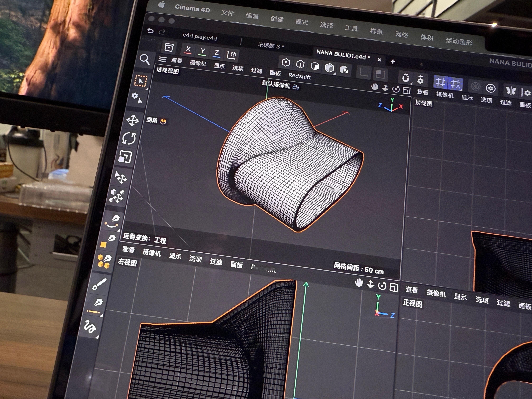
Task: Open the 文件 menu in menu bar
Action: click(x=227, y=13)
